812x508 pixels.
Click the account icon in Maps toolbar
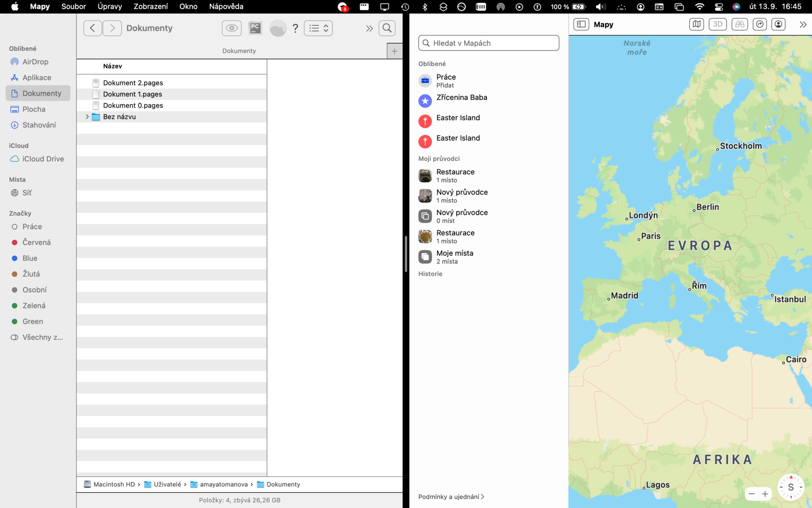pos(778,25)
